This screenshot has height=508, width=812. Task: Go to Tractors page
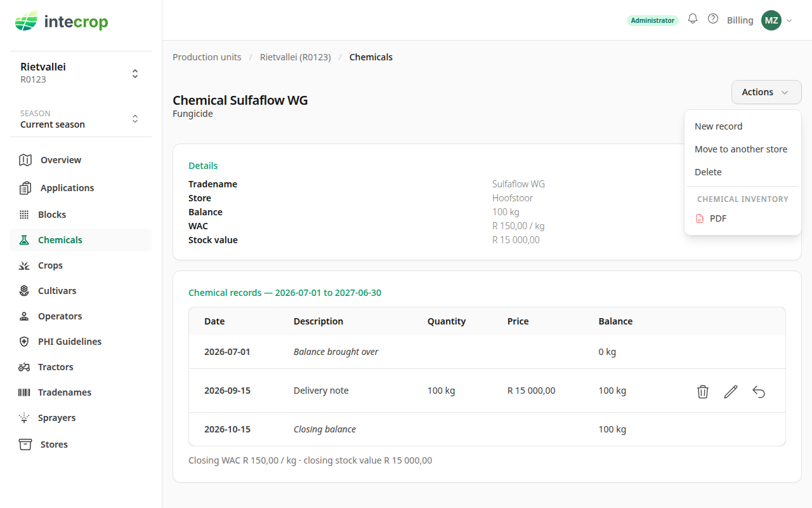[x=81, y=367]
